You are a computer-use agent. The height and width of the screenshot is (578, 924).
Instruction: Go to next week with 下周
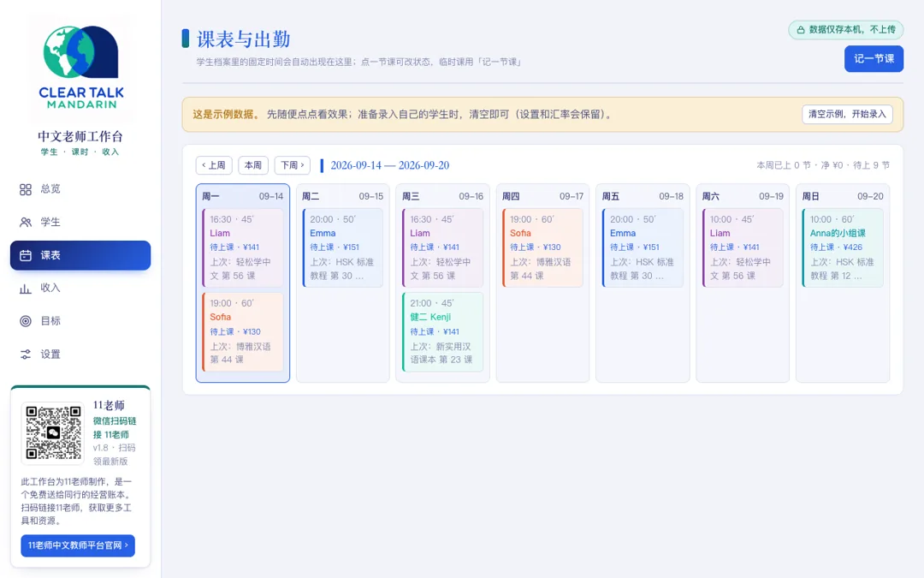(293, 165)
